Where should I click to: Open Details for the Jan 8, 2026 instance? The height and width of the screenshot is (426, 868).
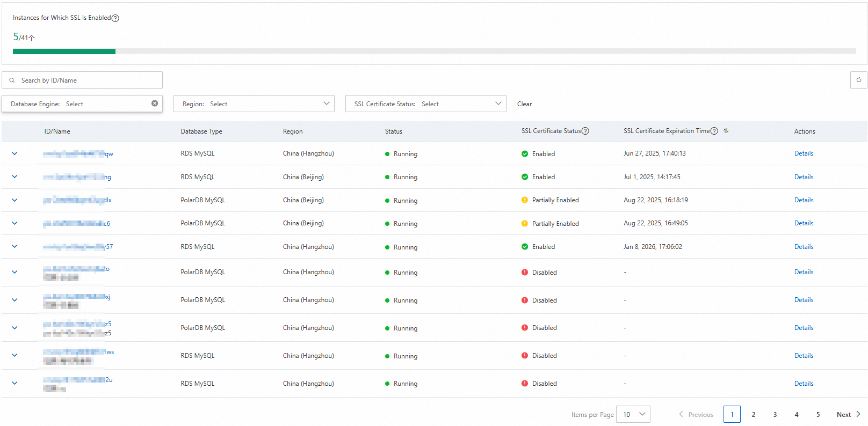click(x=804, y=247)
